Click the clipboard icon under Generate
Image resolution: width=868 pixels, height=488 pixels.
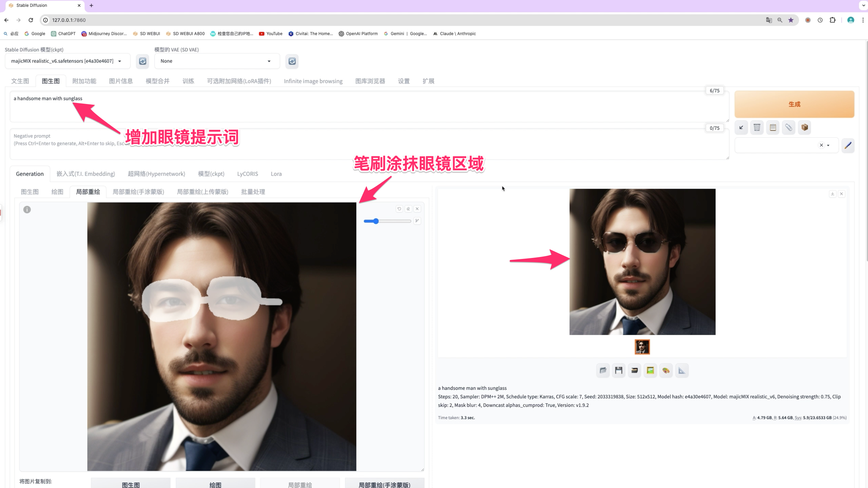(773, 127)
